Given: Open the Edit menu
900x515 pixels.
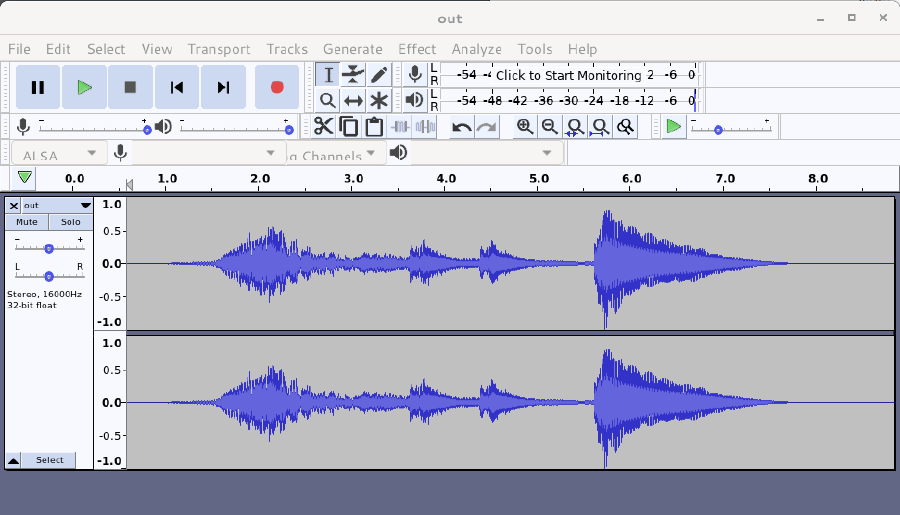Looking at the screenshot, I should pyautogui.click(x=58, y=49).
